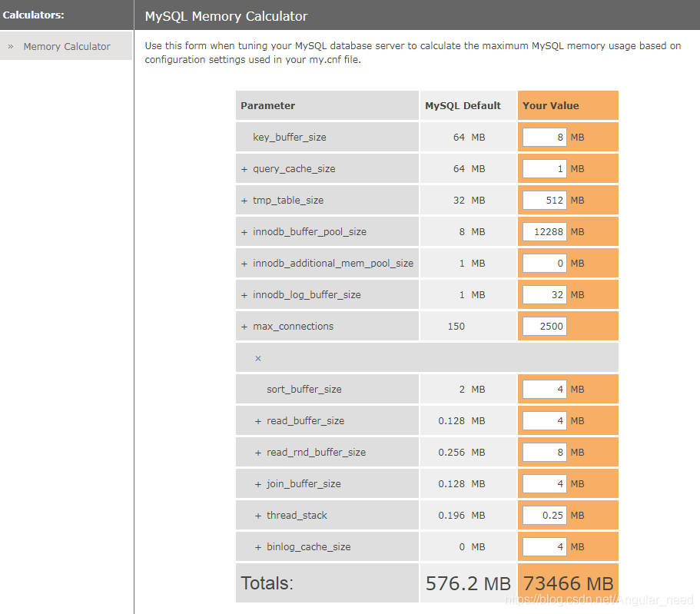Edit the binlog_cache_size value field
Viewport: 700px width, 614px height.
pos(544,546)
